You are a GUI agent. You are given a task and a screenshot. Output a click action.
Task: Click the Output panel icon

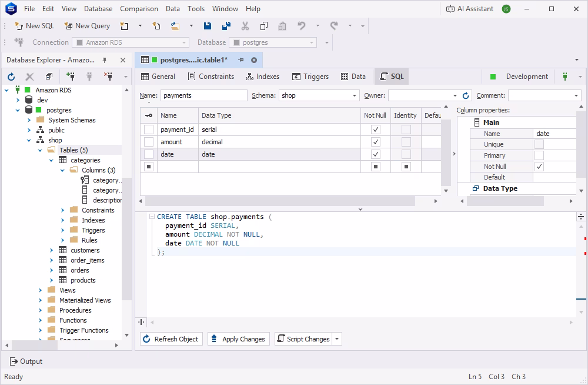pos(14,361)
